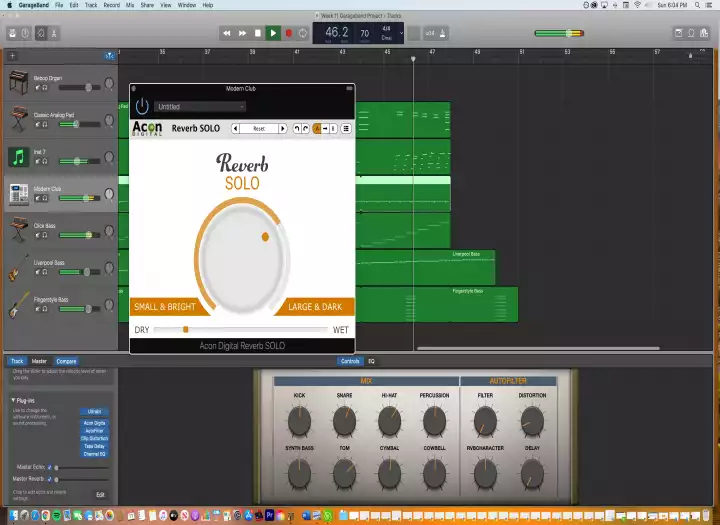Click the Rewind transport button
This screenshot has height=525, width=720.
click(x=226, y=33)
